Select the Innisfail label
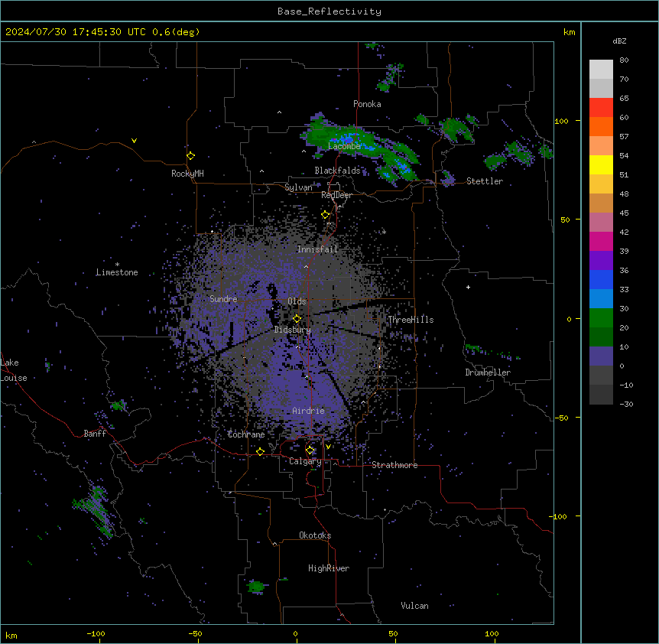 [317, 249]
